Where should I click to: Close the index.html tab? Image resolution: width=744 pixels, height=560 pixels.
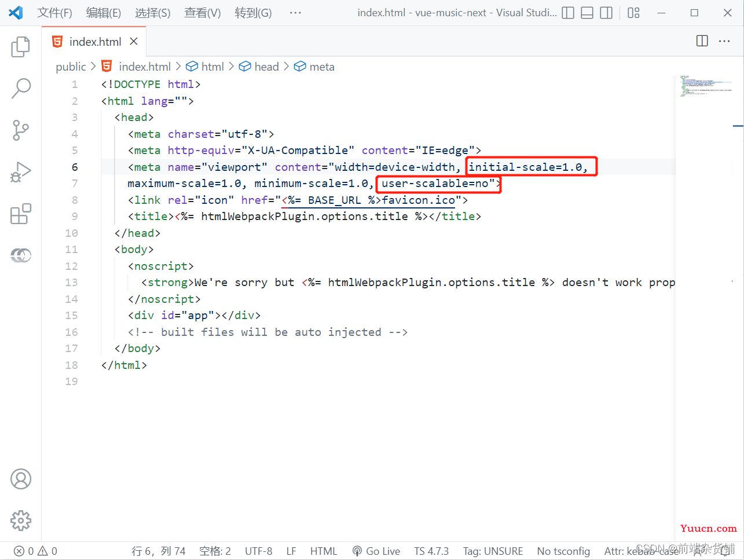[x=134, y=41]
